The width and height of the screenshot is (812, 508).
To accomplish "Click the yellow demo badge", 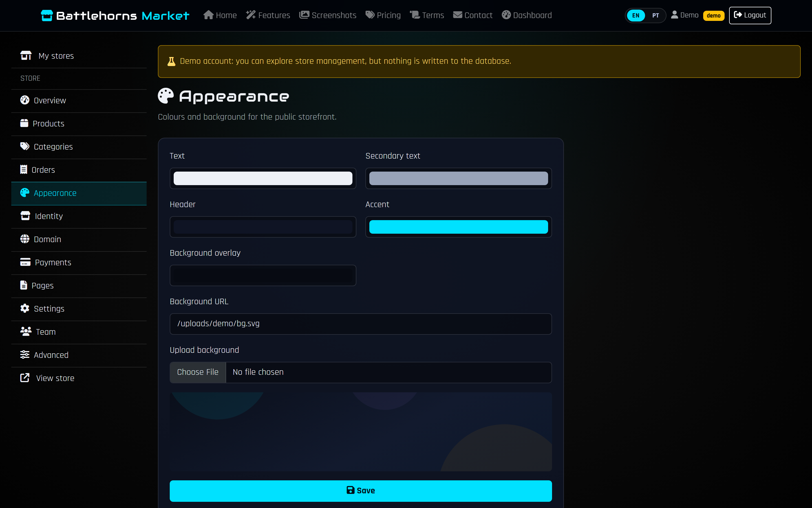I will 714,16.
